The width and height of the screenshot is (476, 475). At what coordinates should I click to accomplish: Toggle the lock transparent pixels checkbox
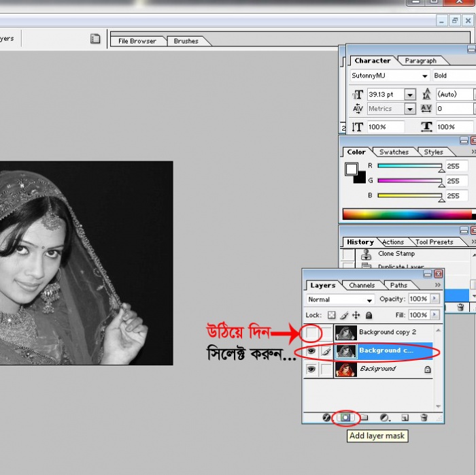(x=331, y=316)
